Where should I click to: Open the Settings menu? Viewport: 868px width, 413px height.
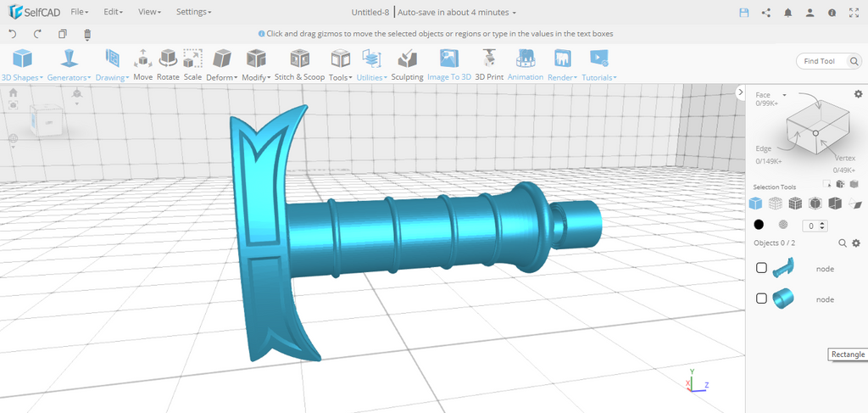click(x=194, y=12)
